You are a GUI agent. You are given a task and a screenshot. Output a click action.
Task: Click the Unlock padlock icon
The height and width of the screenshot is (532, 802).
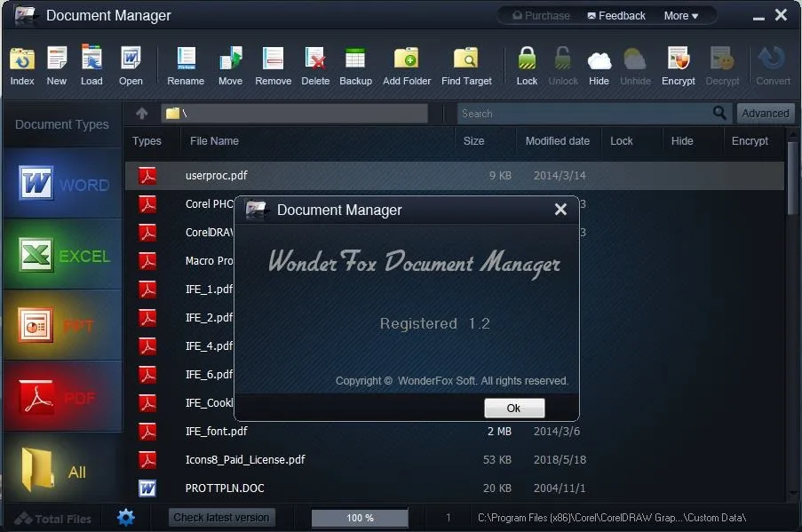coord(563,66)
